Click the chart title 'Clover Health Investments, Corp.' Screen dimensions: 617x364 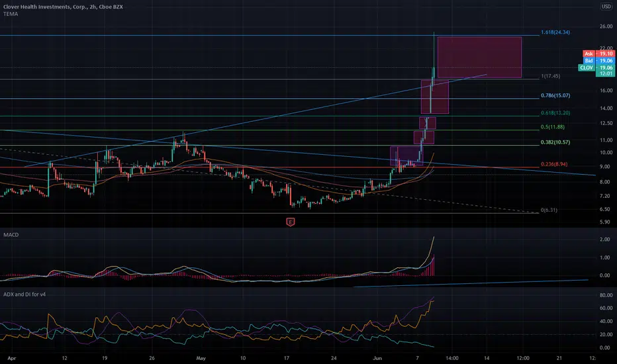(45, 7)
